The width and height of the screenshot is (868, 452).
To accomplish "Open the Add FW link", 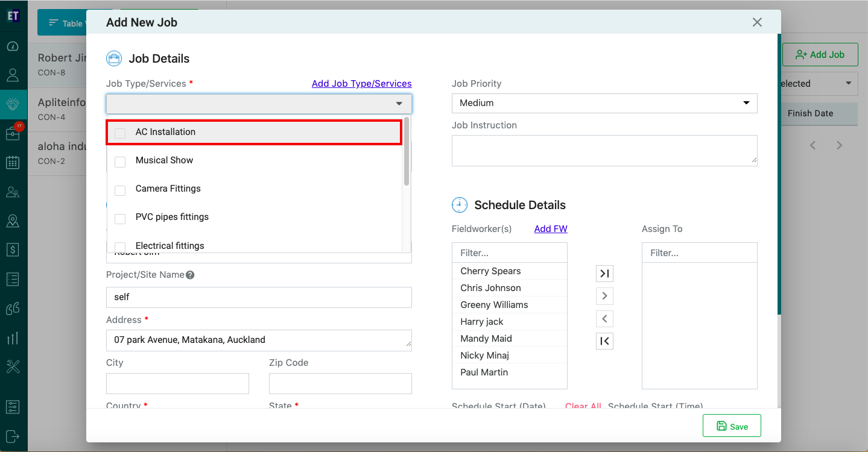I will pos(551,229).
